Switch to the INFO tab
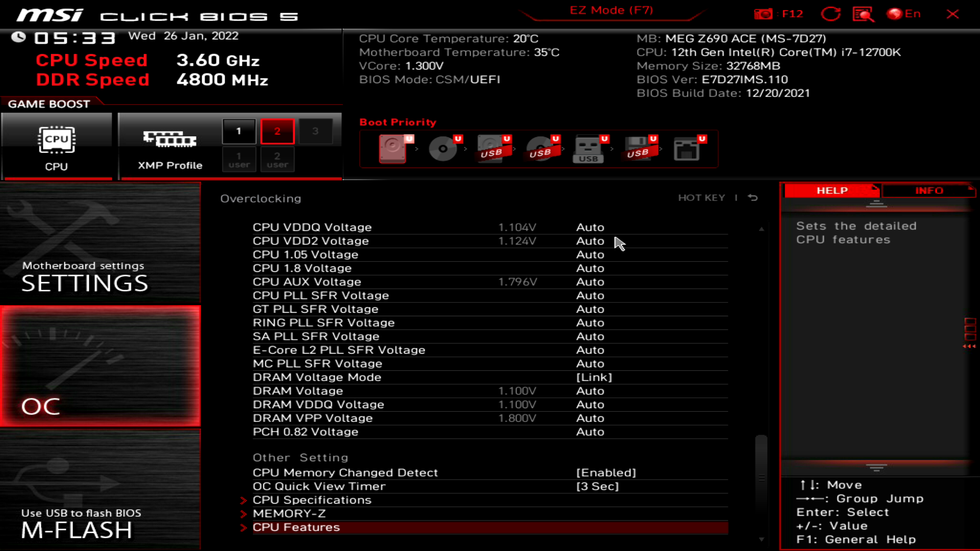 [928, 190]
